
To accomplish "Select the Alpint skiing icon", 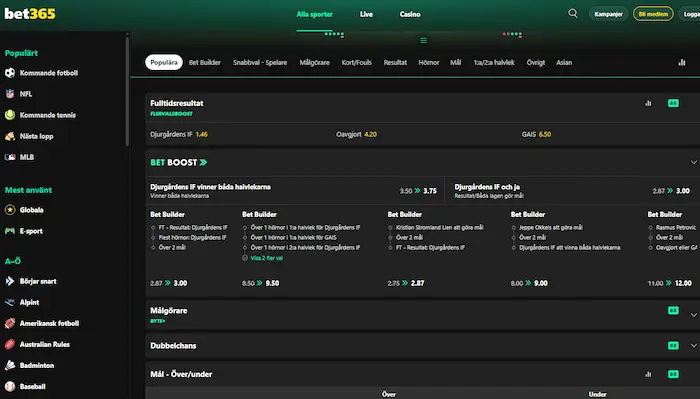I will click(x=10, y=302).
